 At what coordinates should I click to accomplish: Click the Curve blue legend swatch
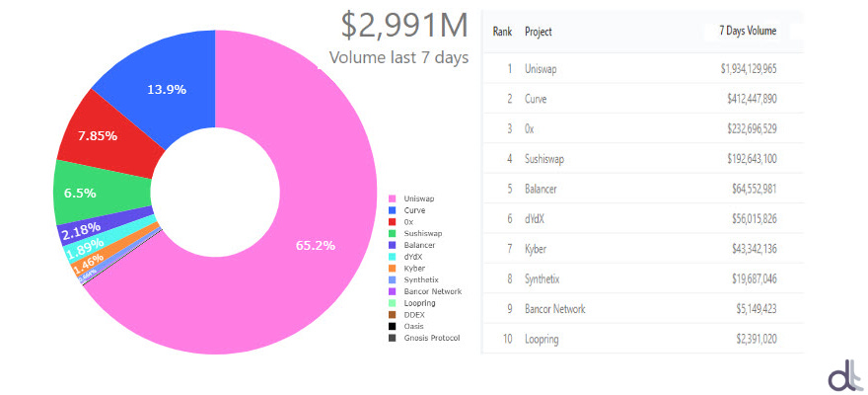pos(393,210)
